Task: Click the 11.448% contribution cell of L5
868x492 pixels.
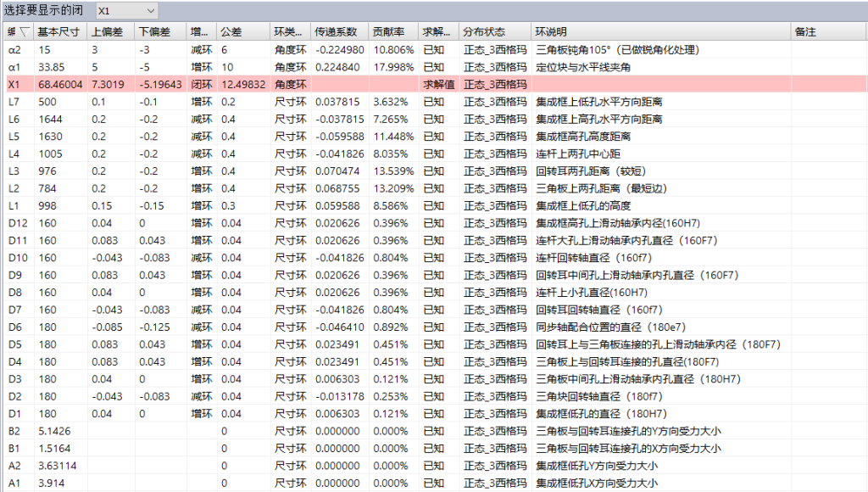Action: [x=393, y=137]
